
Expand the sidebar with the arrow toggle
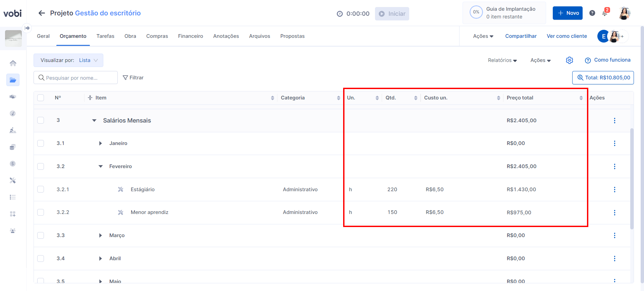coord(27,28)
